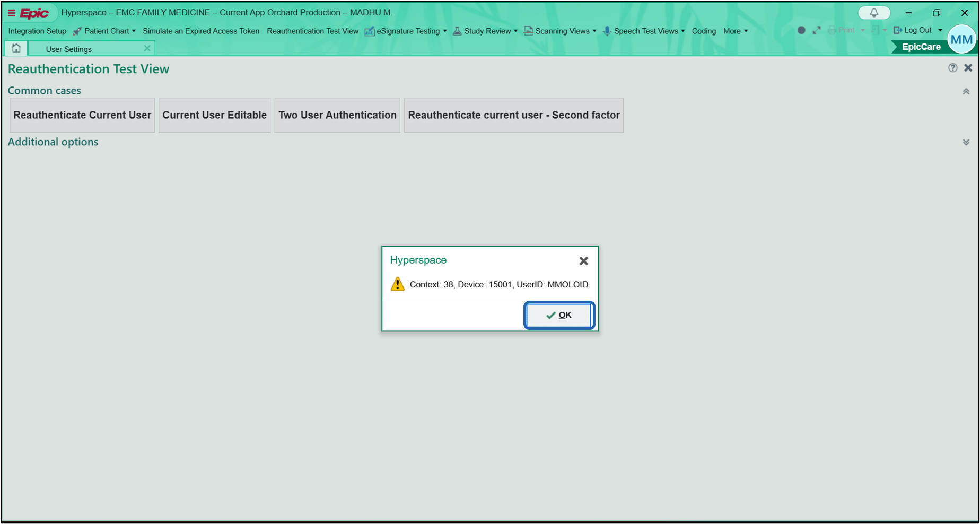Open the Print dropdown arrow
980x524 pixels.
point(863,30)
